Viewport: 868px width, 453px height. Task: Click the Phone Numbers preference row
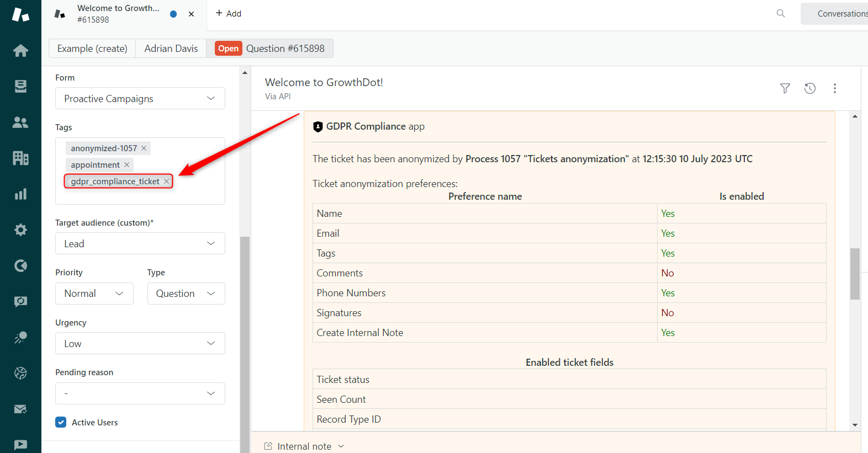[569, 293]
